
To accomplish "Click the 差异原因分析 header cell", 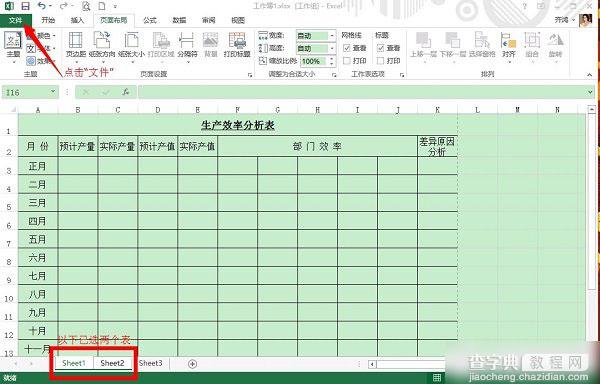I will coord(437,146).
